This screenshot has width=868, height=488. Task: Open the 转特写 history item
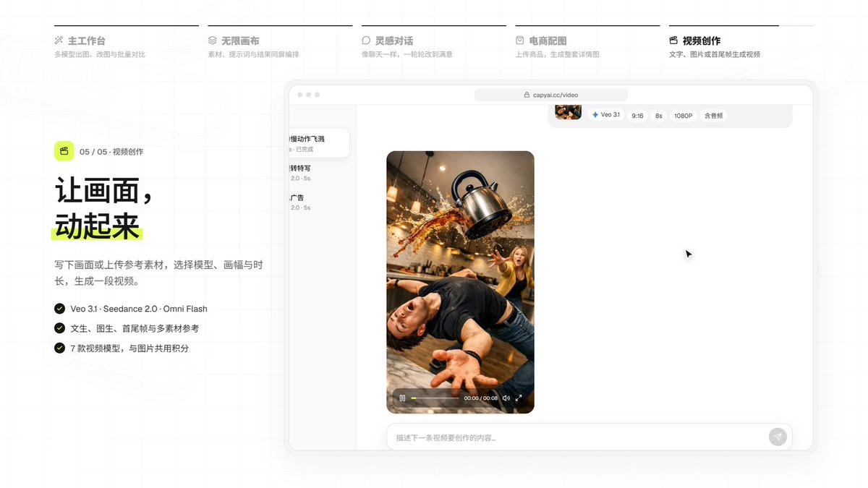click(319, 172)
